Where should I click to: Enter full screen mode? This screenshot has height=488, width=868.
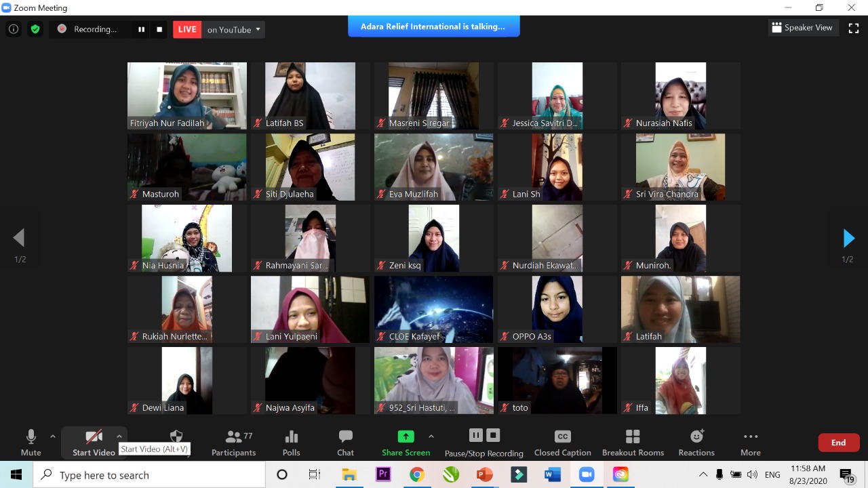pyautogui.click(x=854, y=28)
